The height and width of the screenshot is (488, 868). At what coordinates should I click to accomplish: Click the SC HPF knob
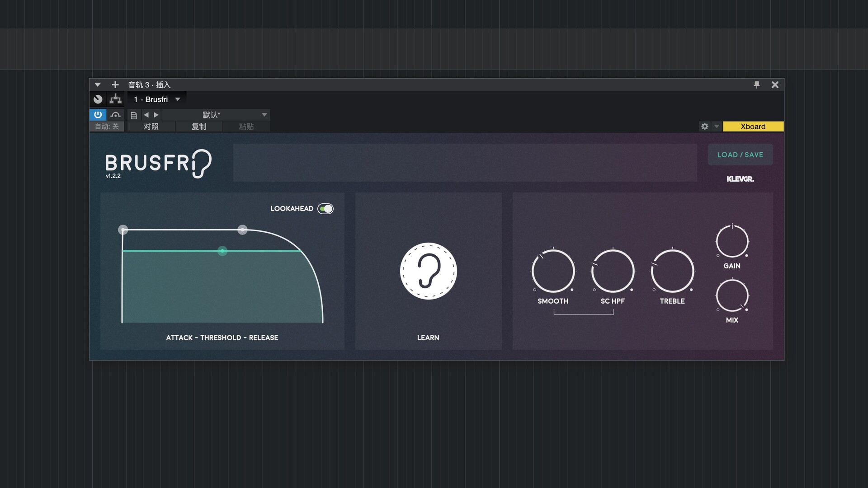click(x=613, y=271)
